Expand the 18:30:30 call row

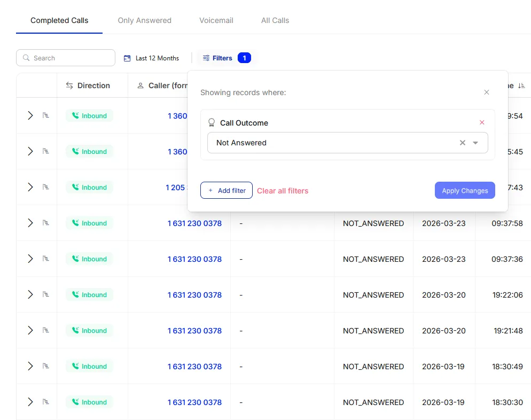pyautogui.click(x=30, y=402)
